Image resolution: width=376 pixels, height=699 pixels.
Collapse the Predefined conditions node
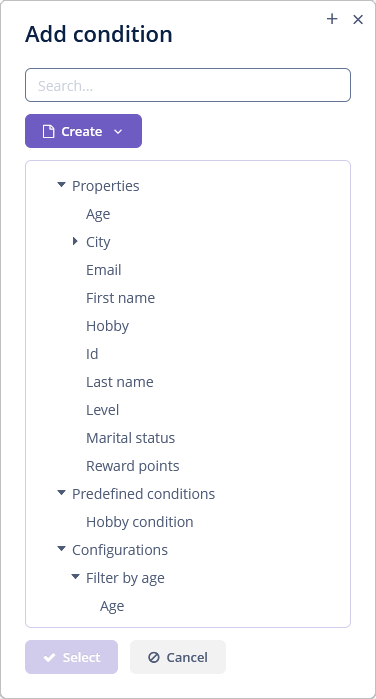pyautogui.click(x=62, y=493)
